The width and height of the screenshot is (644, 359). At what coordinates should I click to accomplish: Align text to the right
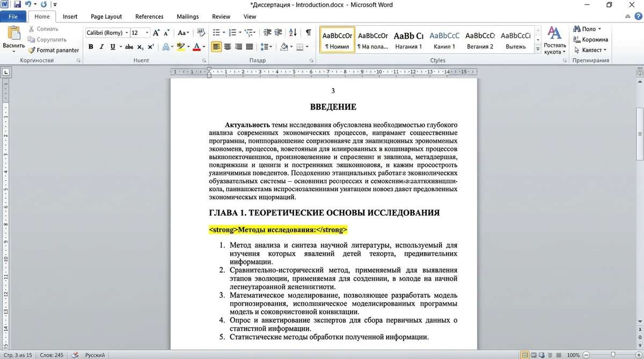pos(238,47)
